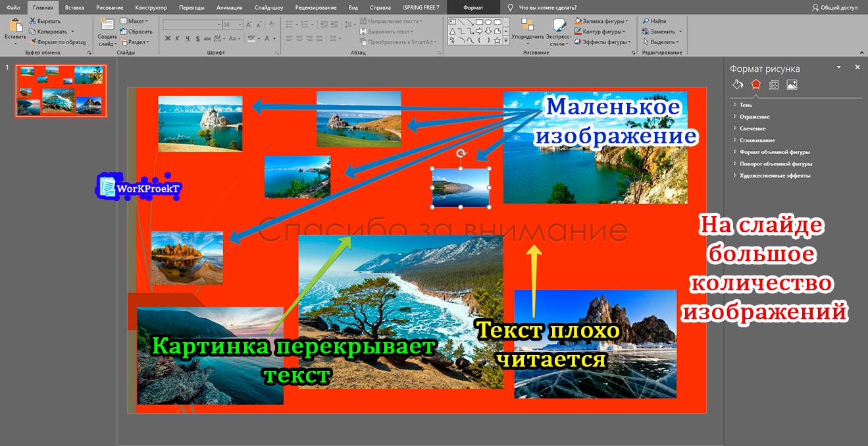Toggle underline Ч formatting
Viewport: 868px width, 446px height.
click(x=187, y=38)
